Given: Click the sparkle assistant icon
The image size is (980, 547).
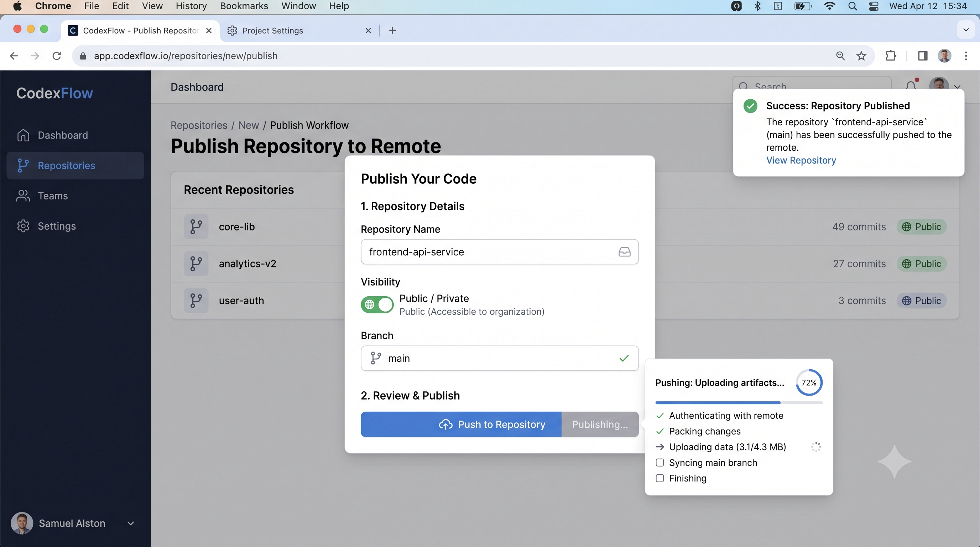Looking at the screenshot, I should [x=895, y=462].
